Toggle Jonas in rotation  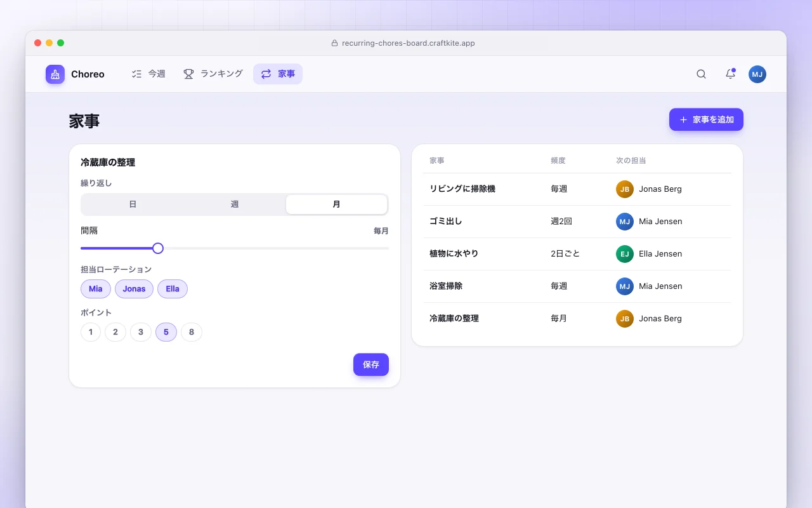coord(134,289)
